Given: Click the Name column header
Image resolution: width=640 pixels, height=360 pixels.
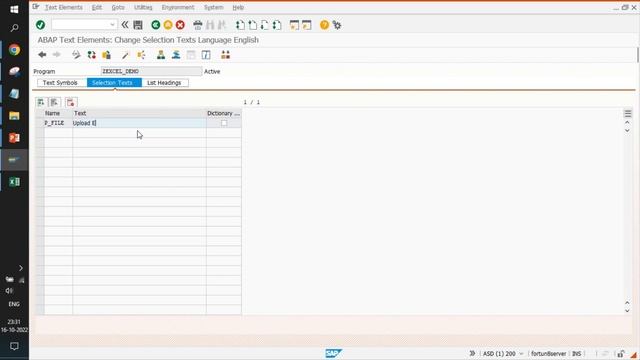Looking at the screenshot, I should (x=58, y=113).
